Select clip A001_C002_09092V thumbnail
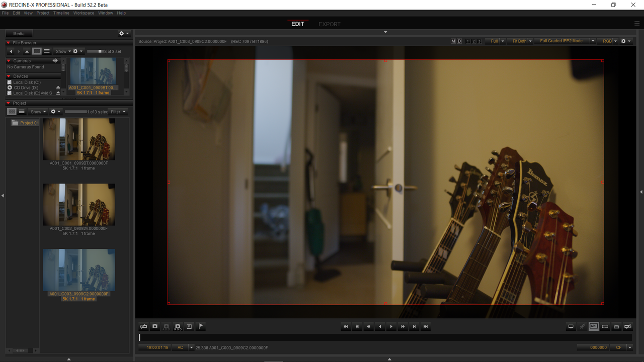This screenshot has height=362, width=644. pyautogui.click(x=79, y=205)
